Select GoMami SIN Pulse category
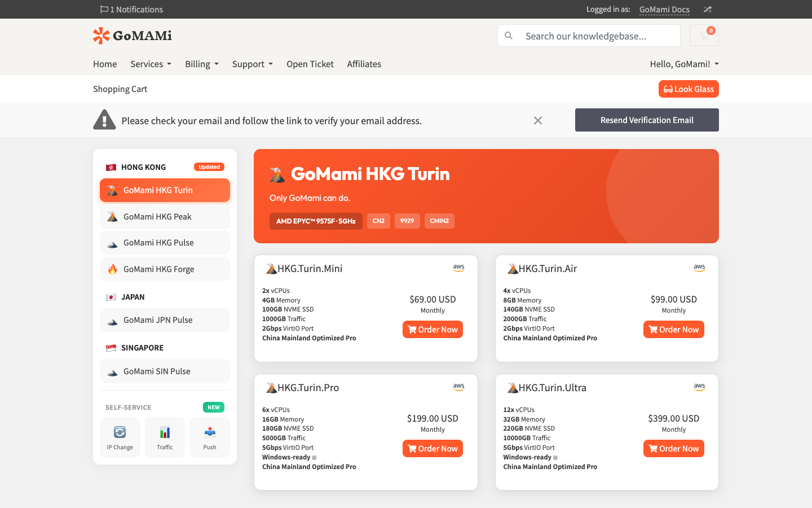The width and height of the screenshot is (812, 508). [x=165, y=371]
